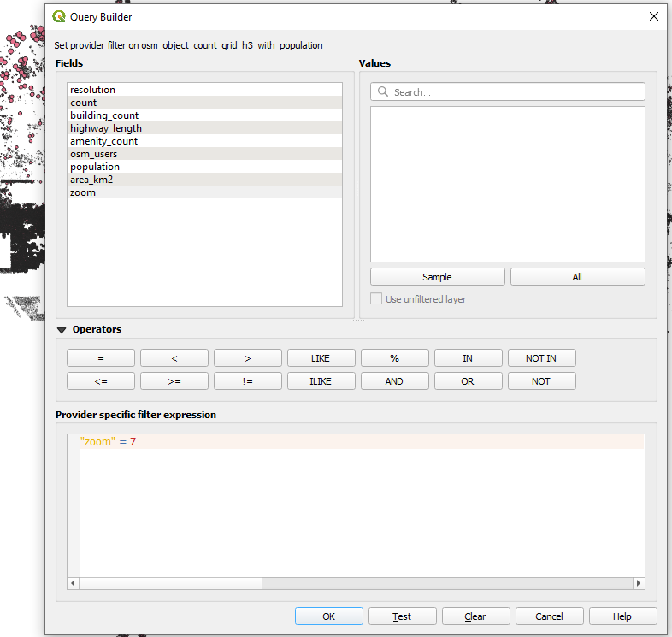This screenshot has height=637, width=672.
Task: Insert the equals operator
Action: pyautogui.click(x=101, y=358)
